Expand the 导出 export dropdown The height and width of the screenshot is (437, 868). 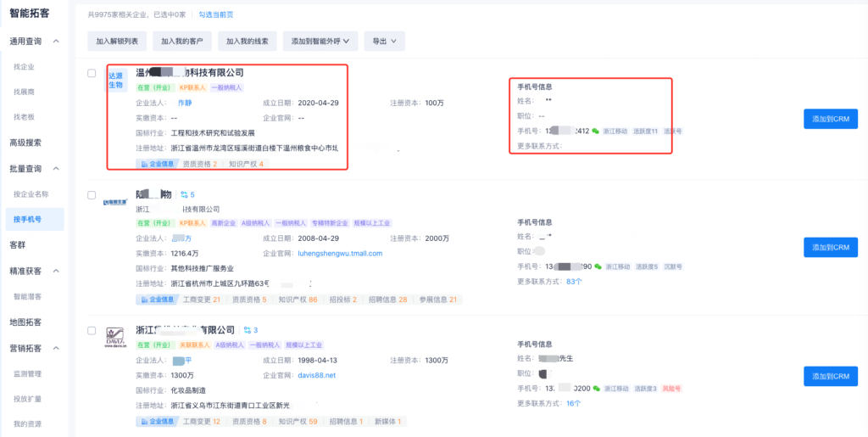(384, 41)
